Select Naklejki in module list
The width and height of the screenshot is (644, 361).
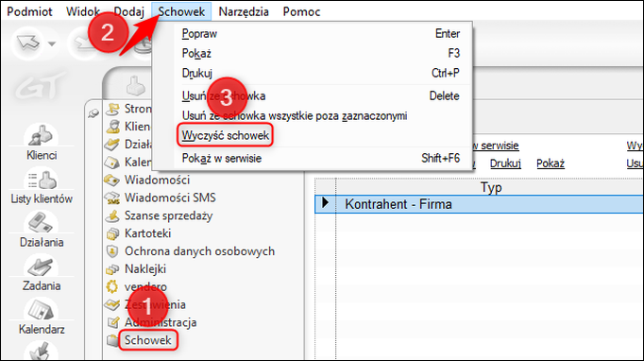[x=145, y=269]
